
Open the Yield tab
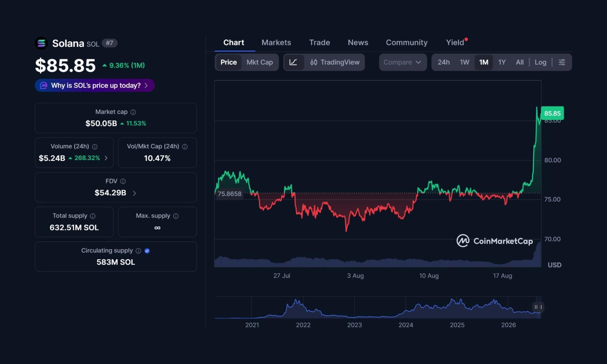click(455, 42)
